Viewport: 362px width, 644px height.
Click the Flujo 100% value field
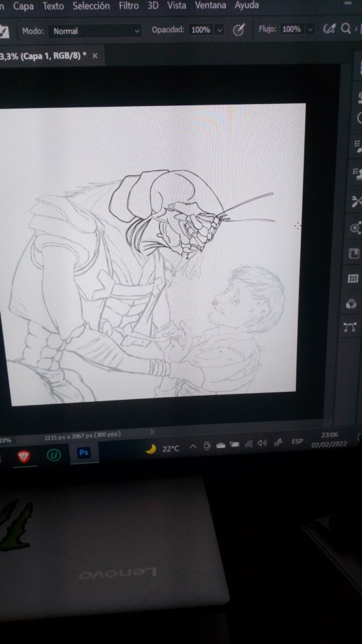click(x=292, y=29)
